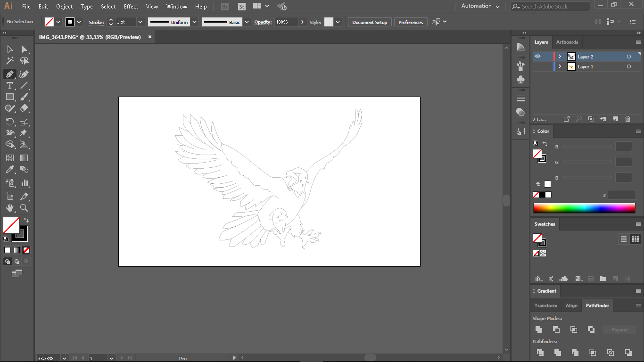Open the Object menu
This screenshot has width=644, height=362.
point(64,7)
